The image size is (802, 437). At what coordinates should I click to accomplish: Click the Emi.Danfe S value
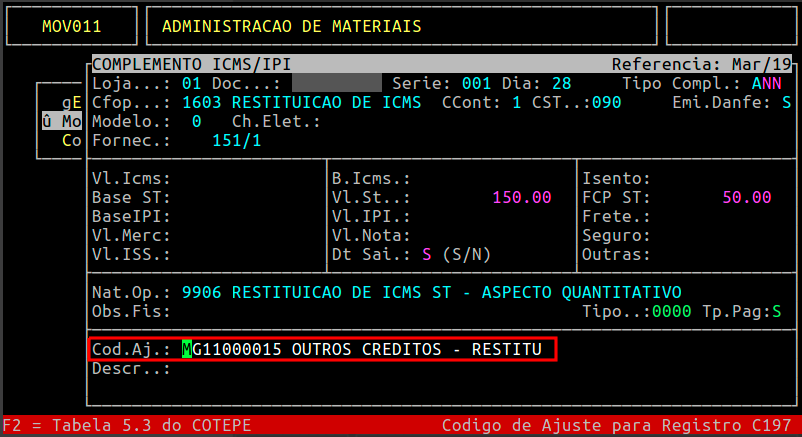[787, 102]
